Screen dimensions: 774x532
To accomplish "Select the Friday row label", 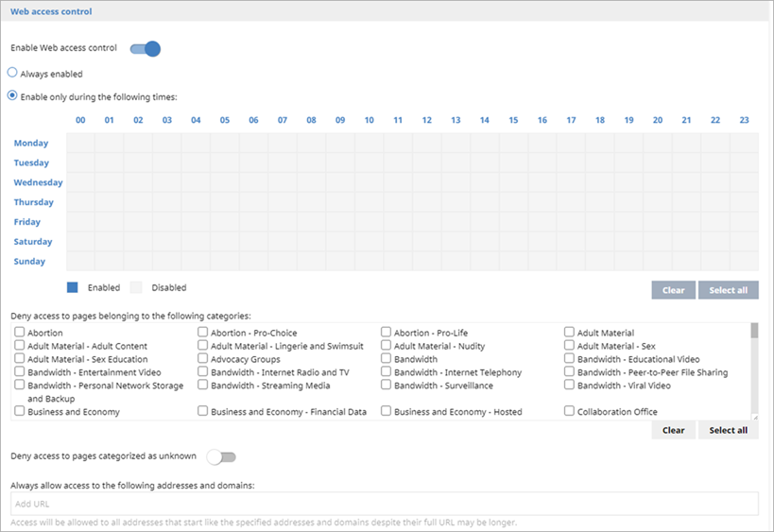I will click(x=27, y=222).
